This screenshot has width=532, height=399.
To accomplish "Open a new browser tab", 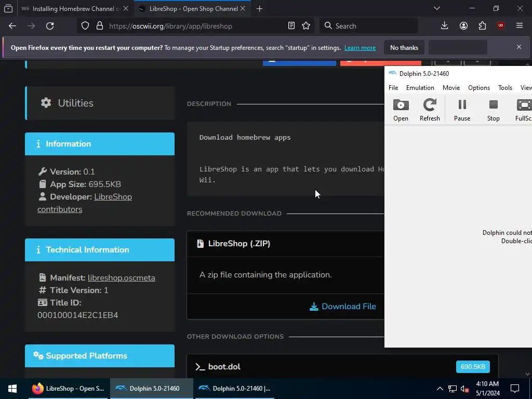I will click(x=260, y=9).
